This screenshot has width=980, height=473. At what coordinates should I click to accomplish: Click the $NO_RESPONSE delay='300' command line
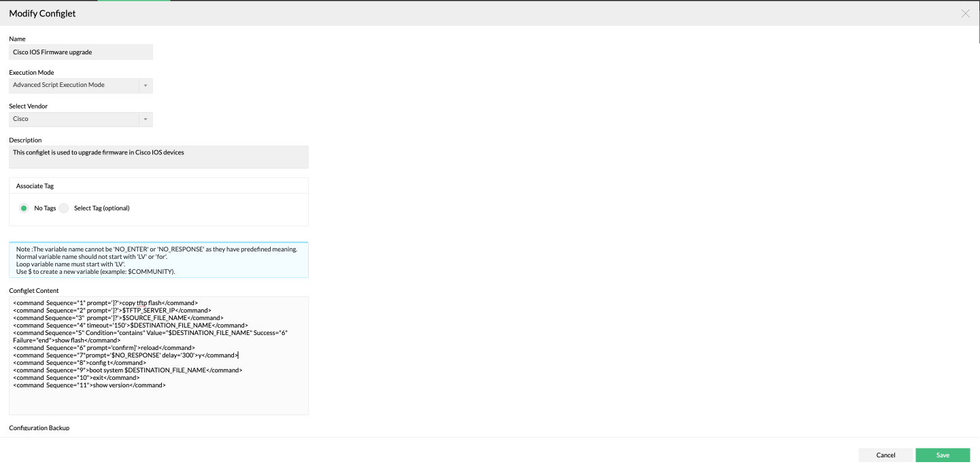126,355
